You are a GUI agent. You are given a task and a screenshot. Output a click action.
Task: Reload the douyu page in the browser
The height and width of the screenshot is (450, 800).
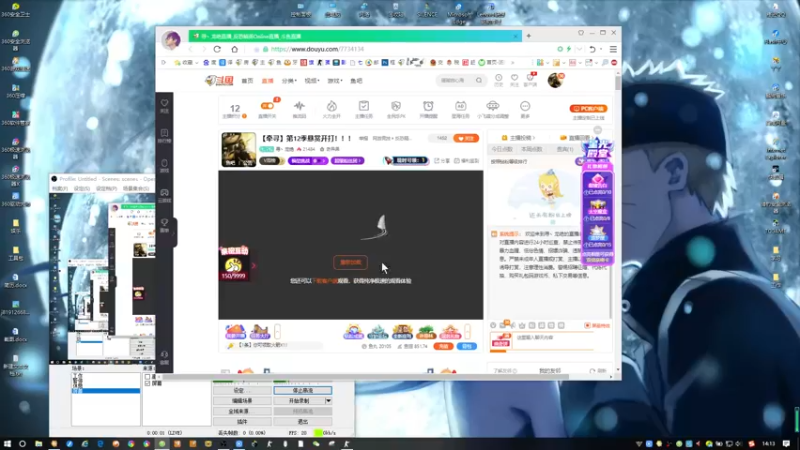(217, 49)
